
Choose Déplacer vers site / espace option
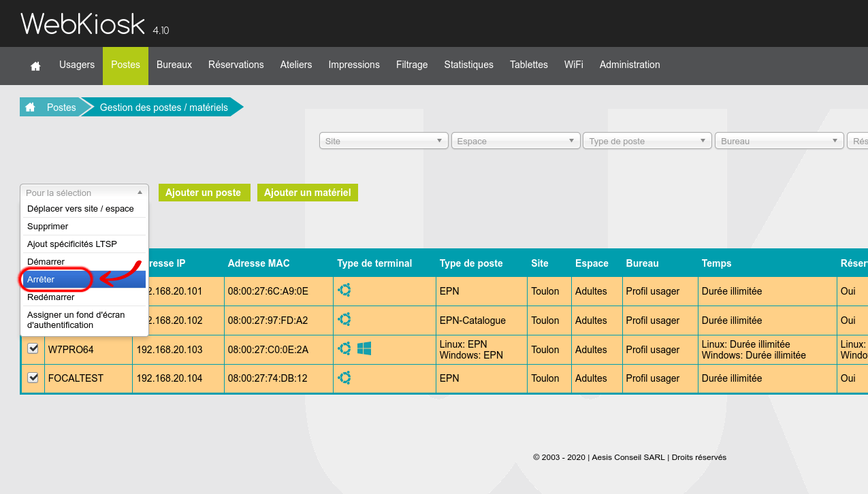click(x=84, y=208)
